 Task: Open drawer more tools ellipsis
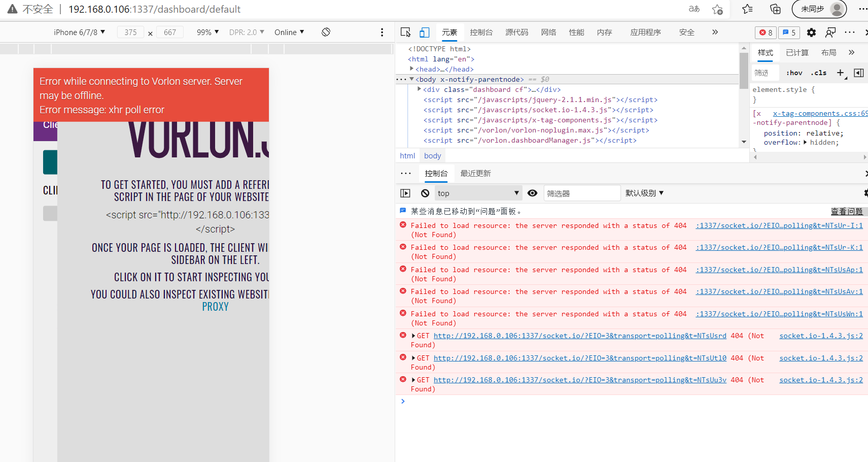pos(406,173)
